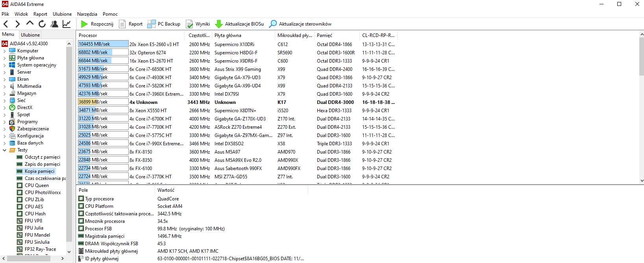Open the Zapis do pamięci test

[43, 164]
